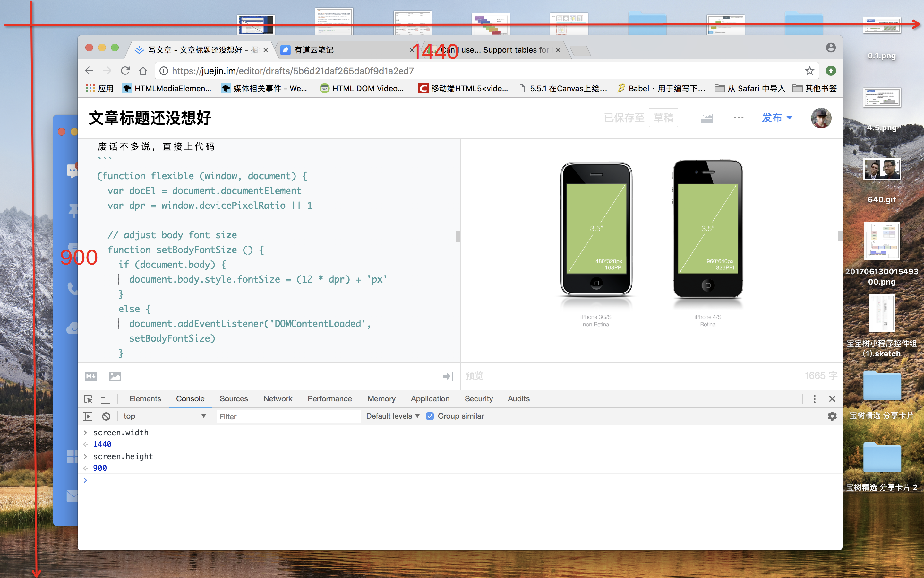Open the Sources tab
This screenshot has width=924, height=578.
(234, 399)
